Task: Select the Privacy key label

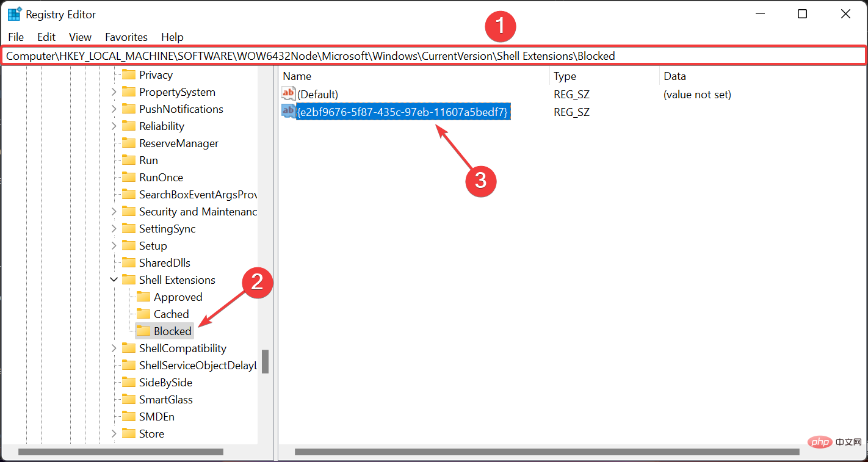Action: (156, 75)
